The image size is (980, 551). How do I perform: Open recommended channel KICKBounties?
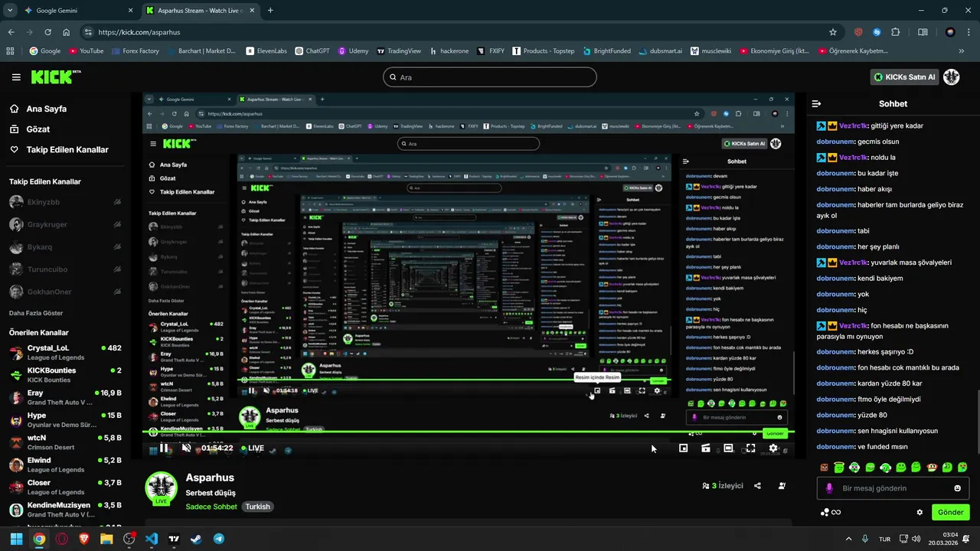click(65, 375)
